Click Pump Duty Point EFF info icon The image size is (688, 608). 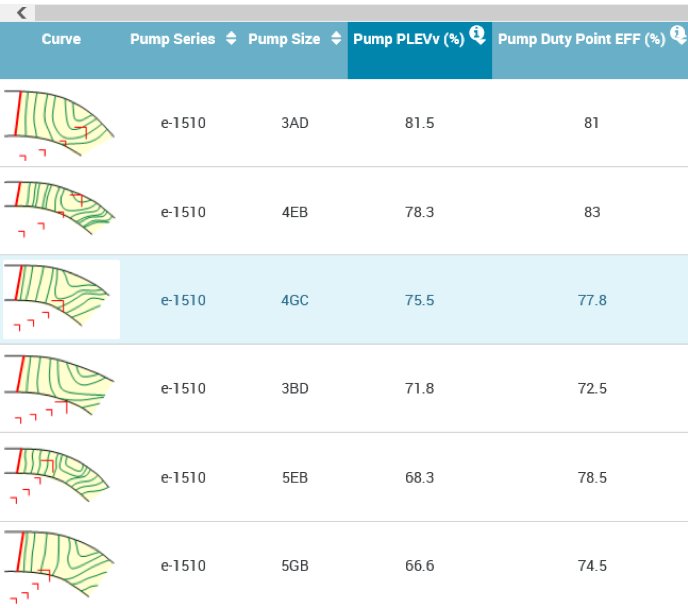[x=679, y=34]
